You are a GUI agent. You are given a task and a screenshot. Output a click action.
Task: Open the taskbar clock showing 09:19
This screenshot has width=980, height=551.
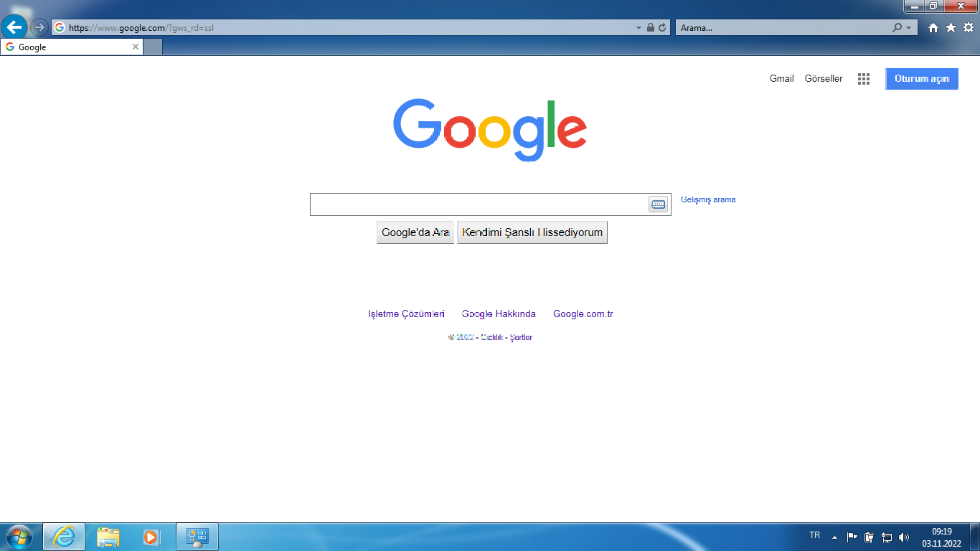click(x=941, y=537)
